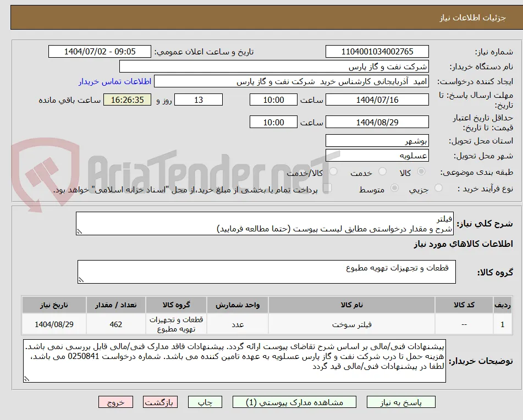Click the شماره نیاز label

[x=494, y=52]
